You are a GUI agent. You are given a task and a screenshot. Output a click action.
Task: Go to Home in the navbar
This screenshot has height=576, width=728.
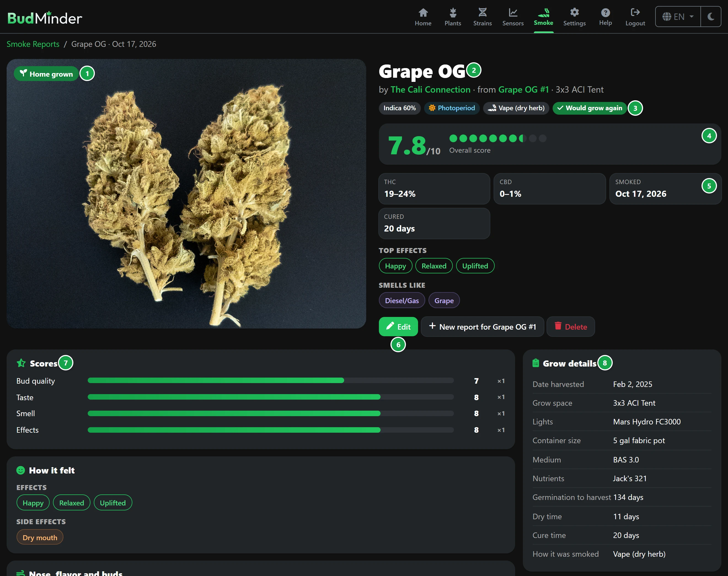pyautogui.click(x=423, y=17)
